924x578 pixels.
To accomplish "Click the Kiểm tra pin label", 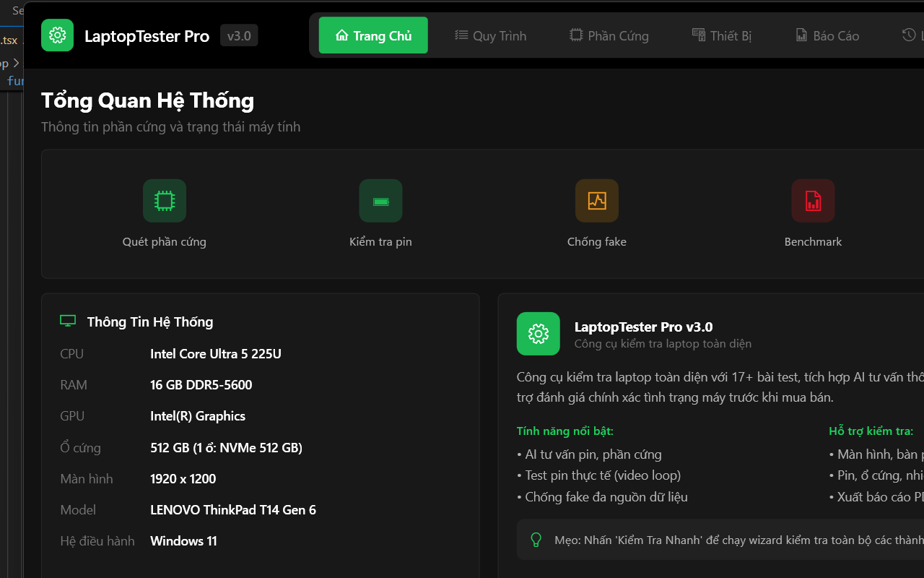I will [380, 242].
